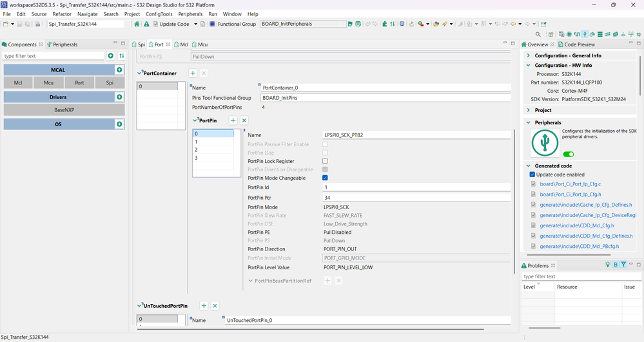This screenshot has height=342, width=644.
Task: Select the Port component button under MCAL
Action: [x=79, y=82]
